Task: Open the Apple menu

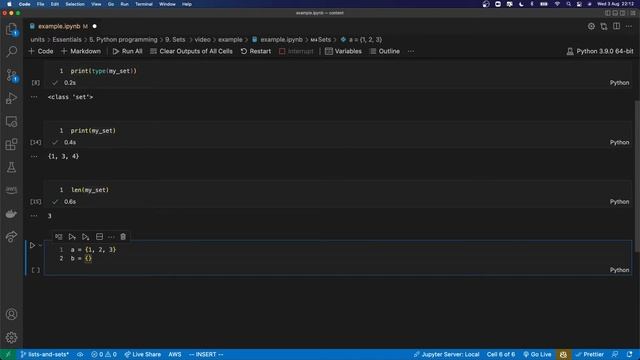Action: (x=9, y=4)
